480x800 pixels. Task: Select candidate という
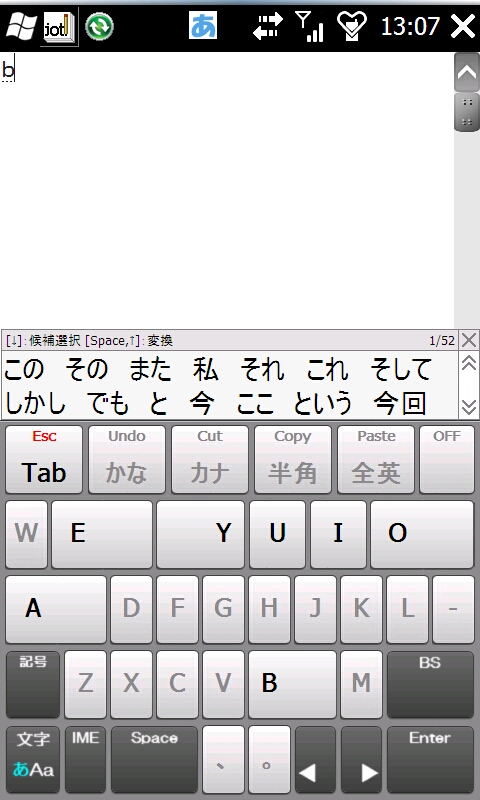(323, 403)
